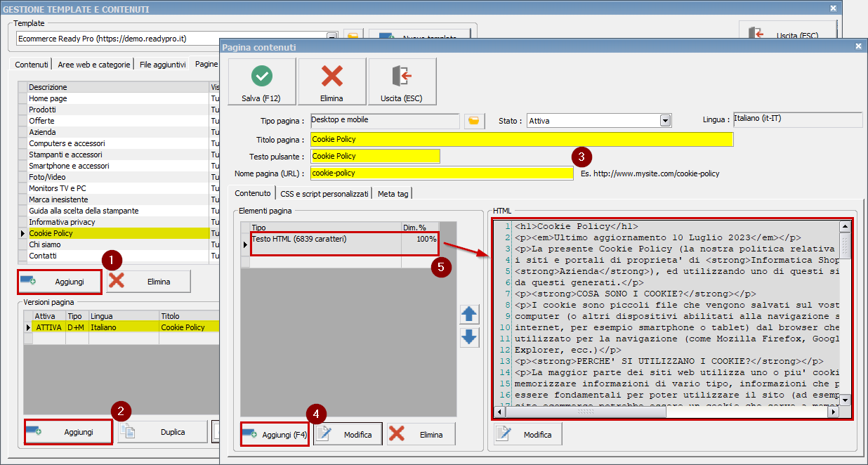Duplicate the selected page version

pyautogui.click(x=162, y=432)
